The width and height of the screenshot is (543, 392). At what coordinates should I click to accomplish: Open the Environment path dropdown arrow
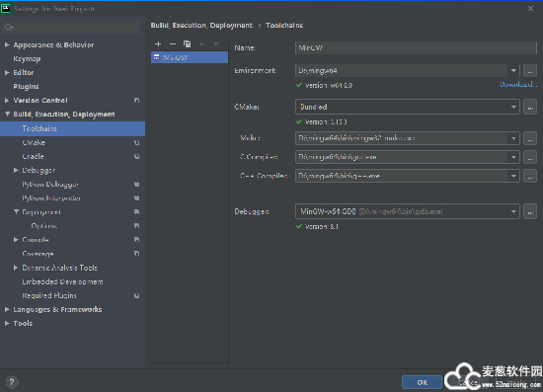(x=513, y=71)
